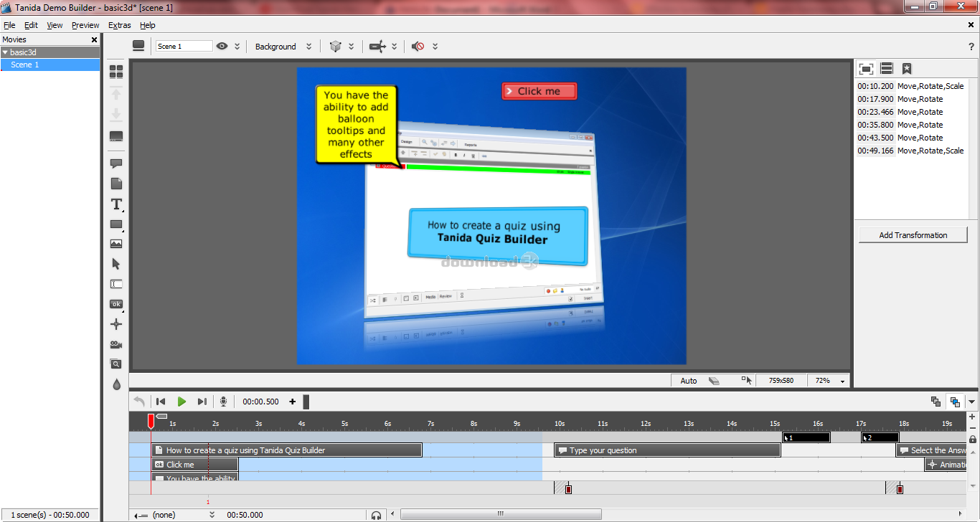Viewport: 980px width, 522px height.
Task: Select the note page tool
Action: coord(116,184)
